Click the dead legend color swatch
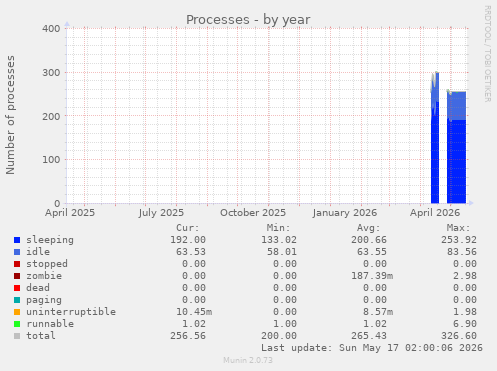 (x=17, y=288)
